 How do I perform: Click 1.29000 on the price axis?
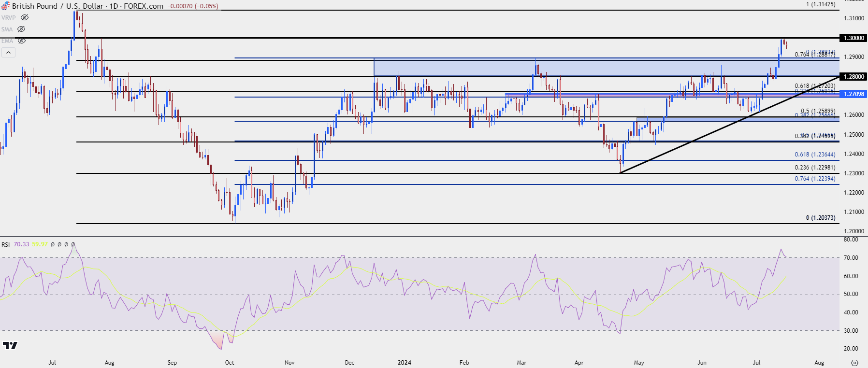[854, 57]
